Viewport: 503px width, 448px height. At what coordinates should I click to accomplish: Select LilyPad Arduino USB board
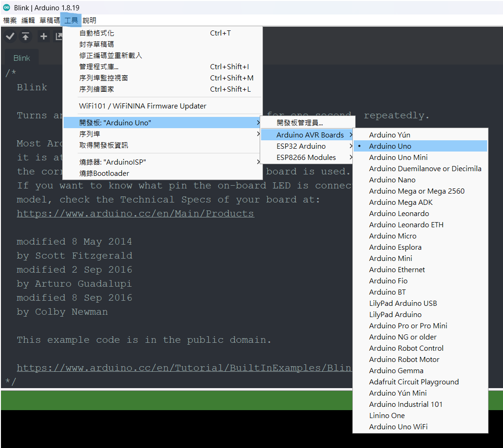[420, 303]
